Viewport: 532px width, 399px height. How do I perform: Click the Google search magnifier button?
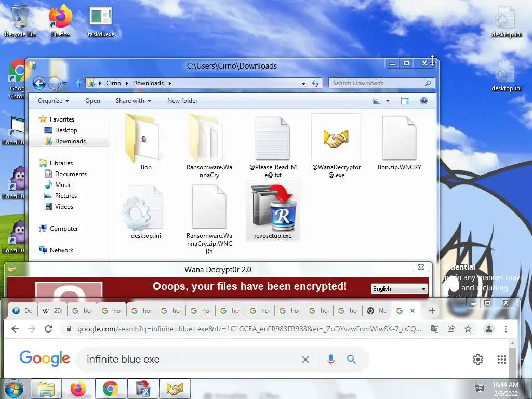coord(352,360)
